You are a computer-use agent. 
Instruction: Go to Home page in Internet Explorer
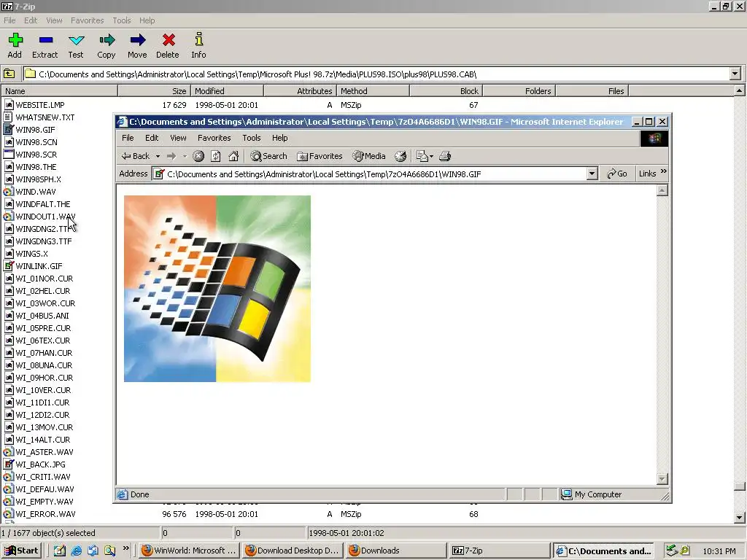[x=233, y=156]
